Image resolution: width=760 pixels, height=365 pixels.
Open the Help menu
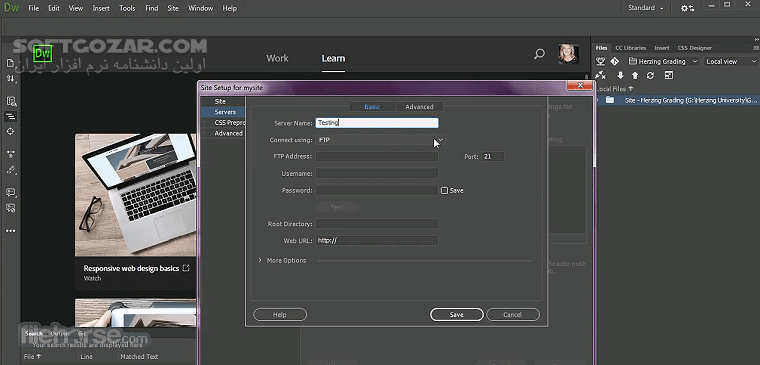[x=230, y=8]
